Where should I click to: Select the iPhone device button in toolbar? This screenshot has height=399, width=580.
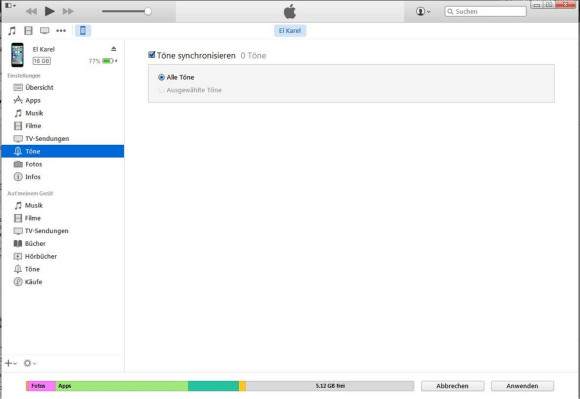click(83, 31)
